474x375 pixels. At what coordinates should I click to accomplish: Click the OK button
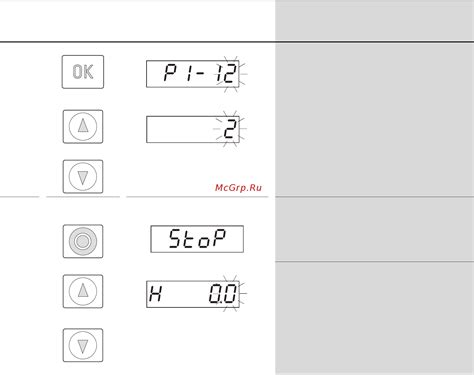[83, 72]
